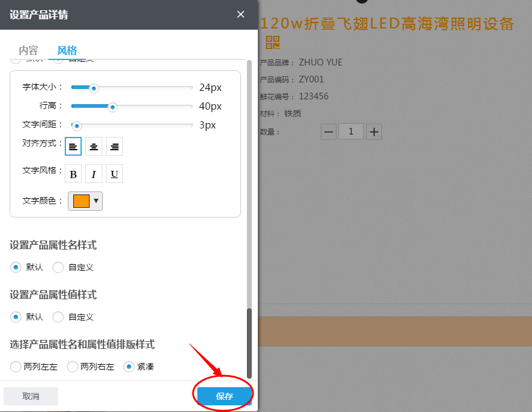The height and width of the screenshot is (412, 532).
Task: Apply bold text style
Action: pos(73,174)
